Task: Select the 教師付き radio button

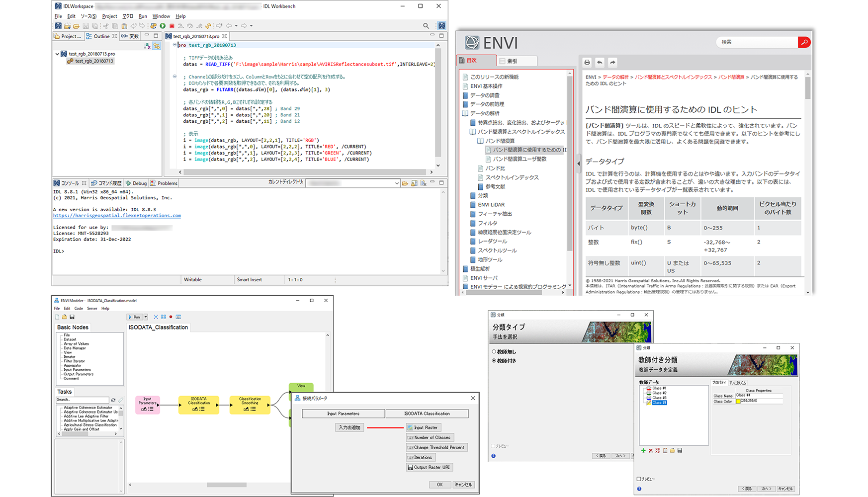Action: [x=494, y=361]
